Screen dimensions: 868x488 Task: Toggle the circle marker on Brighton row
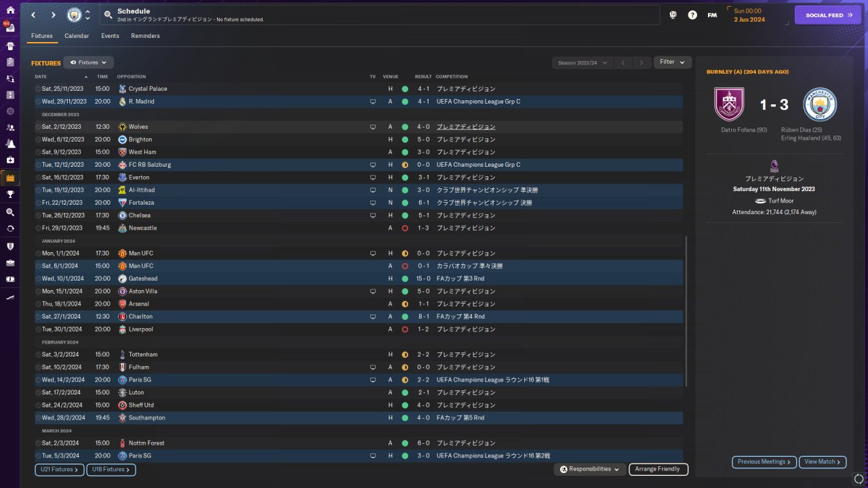coord(38,140)
